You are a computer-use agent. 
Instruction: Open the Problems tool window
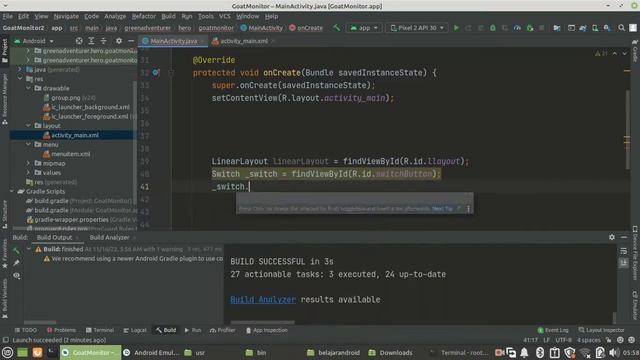tap(61, 330)
